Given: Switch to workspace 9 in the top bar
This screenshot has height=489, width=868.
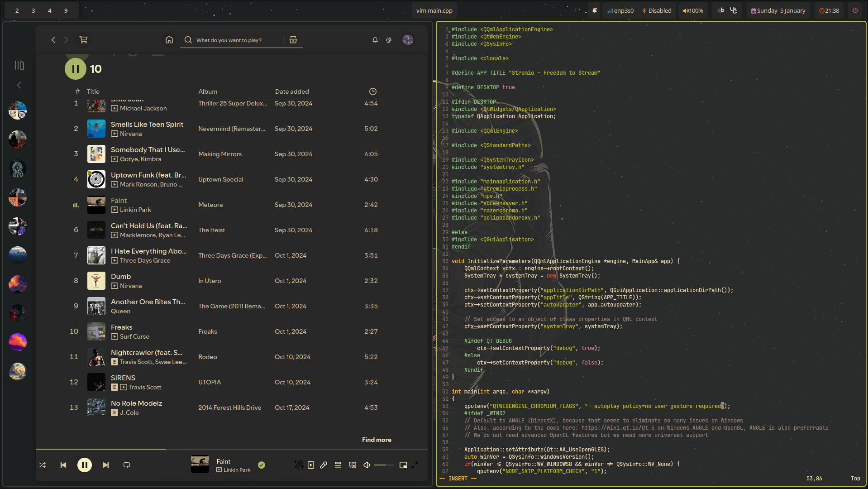Looking at the screenshot, I should pyautogui.click(x=66, y=10).
